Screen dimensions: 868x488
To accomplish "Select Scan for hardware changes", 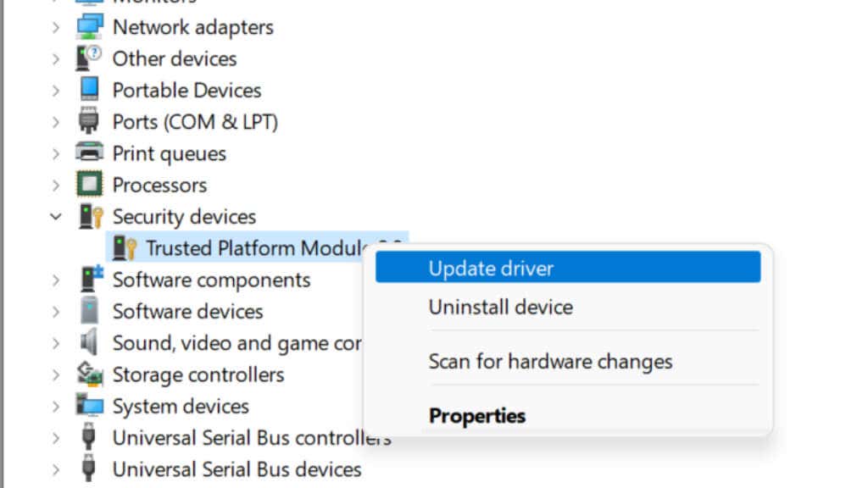I will 568,361.
